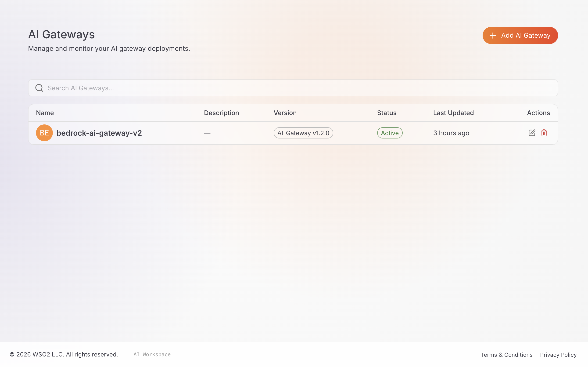The image size is (588, 367).
Task: Open the Privacy Policy link
Action: tap(558, 355)
